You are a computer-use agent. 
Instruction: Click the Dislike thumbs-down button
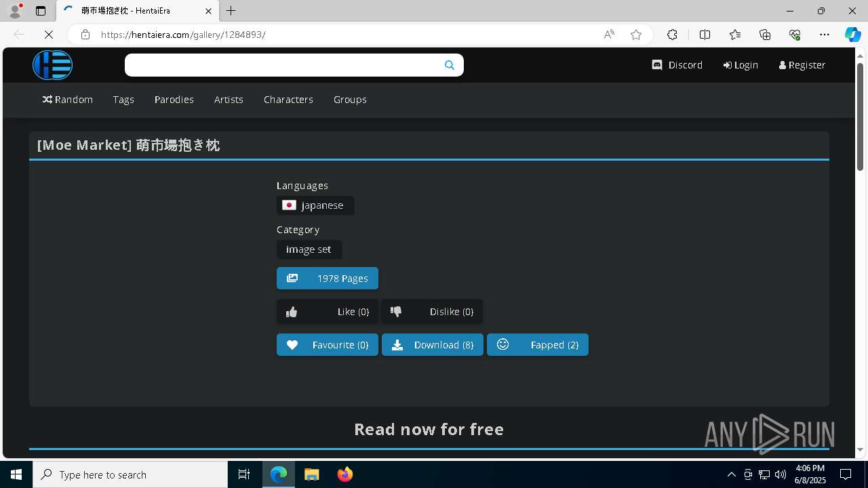point(433,312)
